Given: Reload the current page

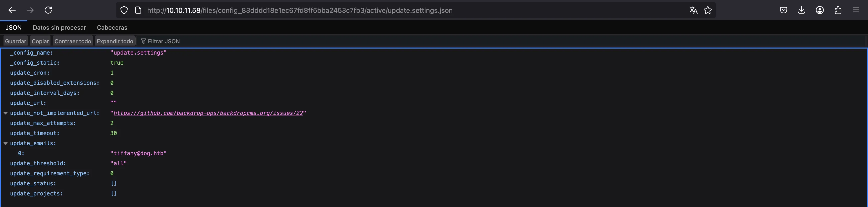Looking at the screenshot, I should [48, 11].
